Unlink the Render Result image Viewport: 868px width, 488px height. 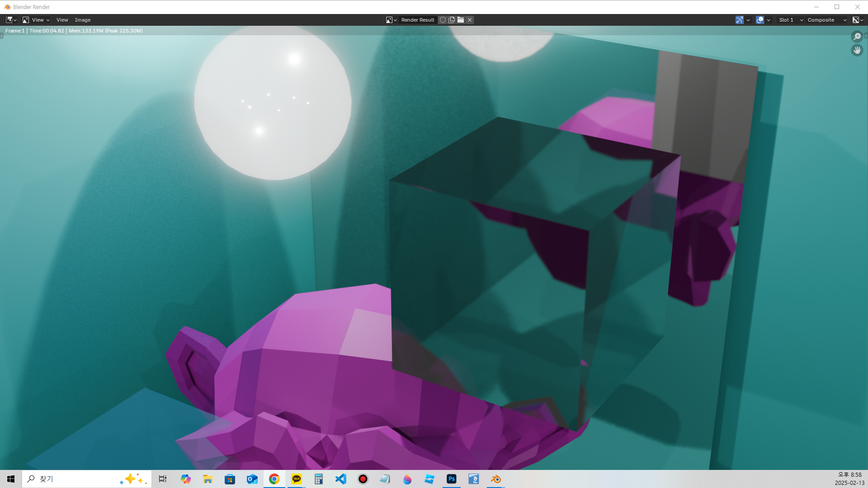pyautogui.click(x=470, y=20)
